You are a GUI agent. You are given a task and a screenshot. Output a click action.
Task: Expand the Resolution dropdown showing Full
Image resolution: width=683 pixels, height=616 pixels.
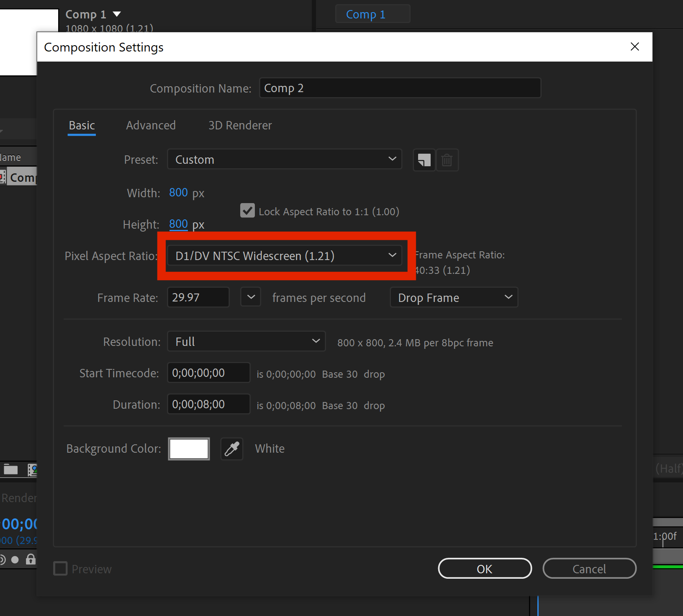[x=246, y=341]
